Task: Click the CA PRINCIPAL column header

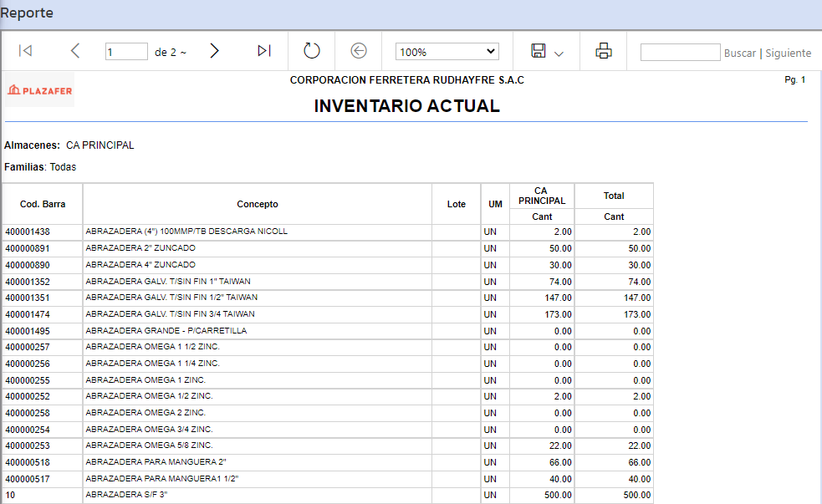Action: [542, 196]
